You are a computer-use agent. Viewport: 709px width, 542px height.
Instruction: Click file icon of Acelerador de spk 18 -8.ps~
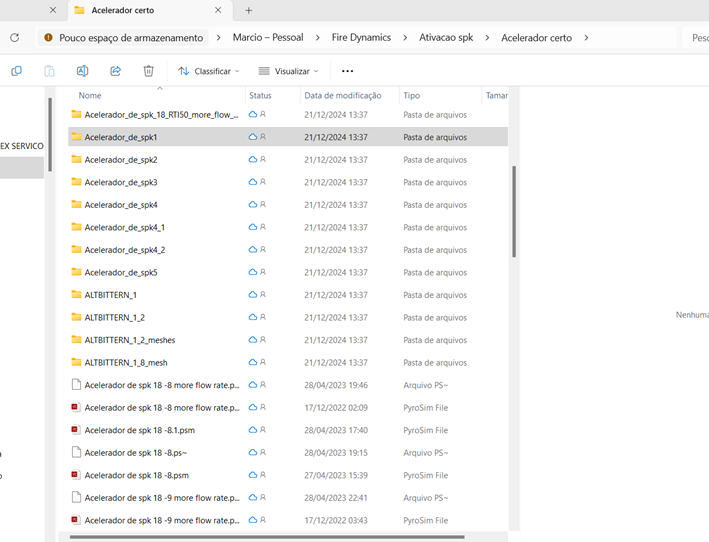click(76, 452)
